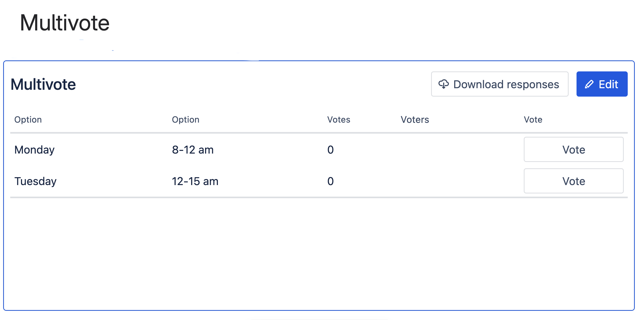Image resolution: width=644 pixels, height=320 pixels.
Task: Click the 8-12 am time slot cell
Action: (193, 150)
